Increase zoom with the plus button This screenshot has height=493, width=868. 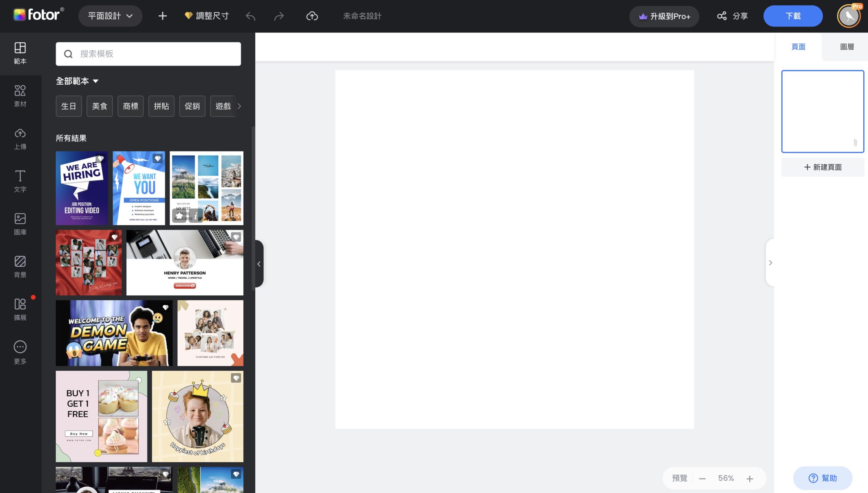click(x=750, y=478)
